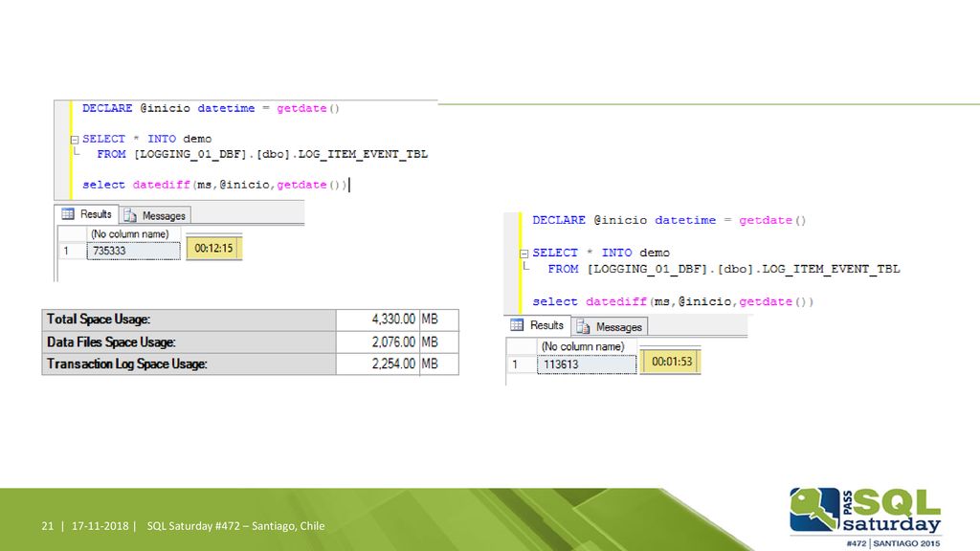
Task: Click the date 17-11-2018 in footer
Action: click(100, 526)
